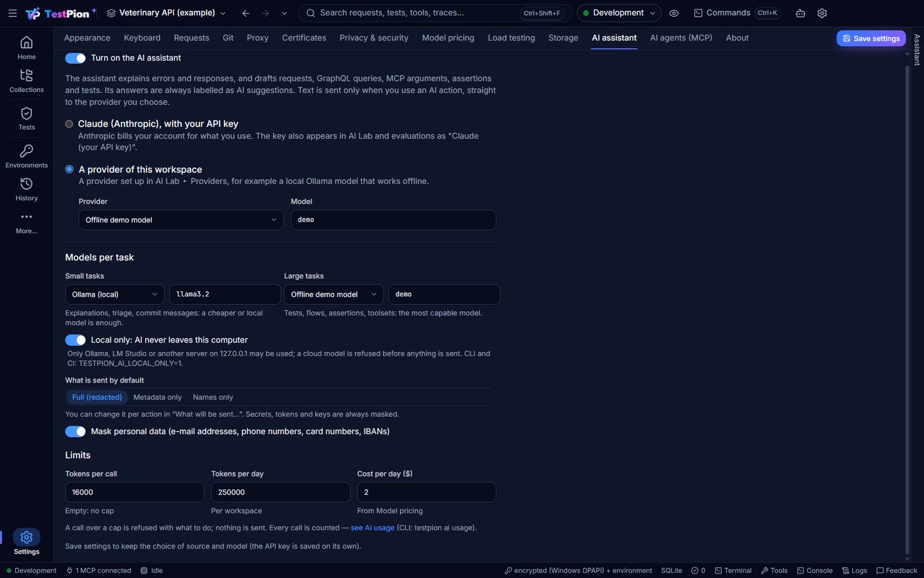Toggle Local only AI switch
The image size is (924, 578).
(x=75, y=340)
